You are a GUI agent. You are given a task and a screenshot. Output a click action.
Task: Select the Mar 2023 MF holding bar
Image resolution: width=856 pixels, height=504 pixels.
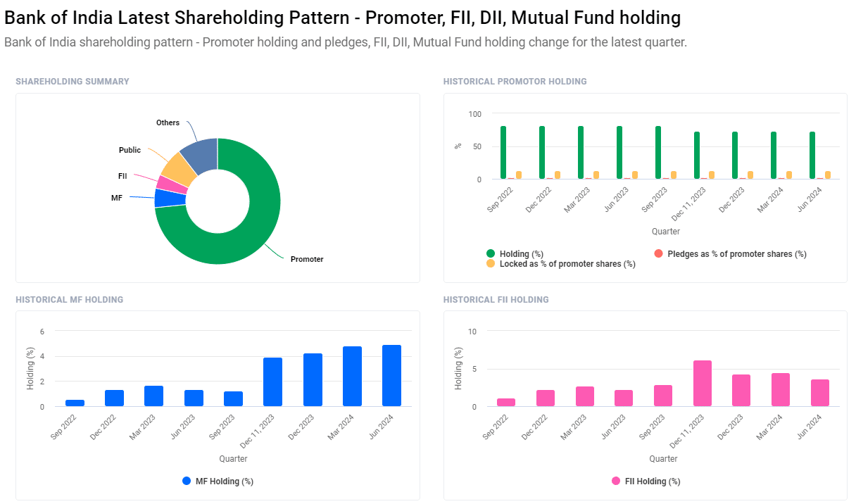[x=153, y=396]
